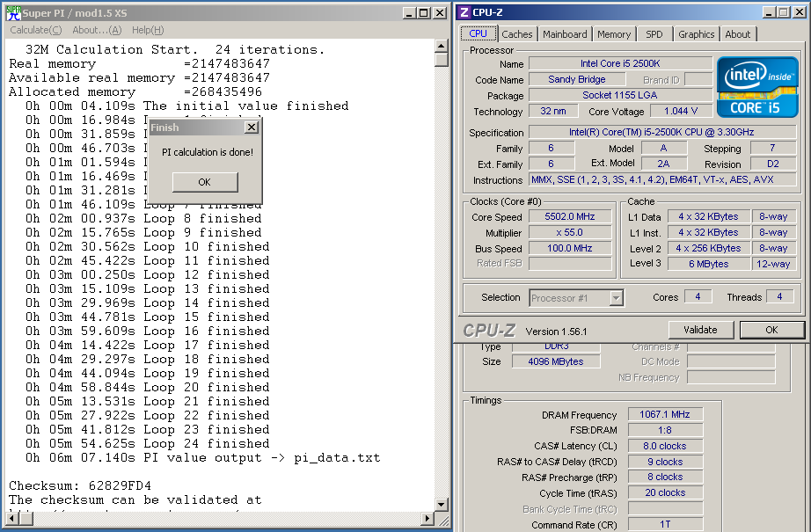Click the Specification field 'i5-2500K CPU @ 3.30GHz'
This screenshot has width=811, height=532.
(x=662, y=133)
